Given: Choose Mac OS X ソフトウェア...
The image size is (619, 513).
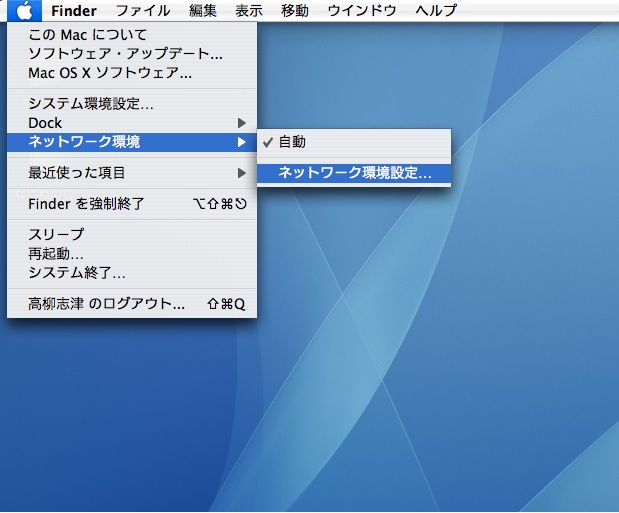Looking at the screenshot, I should (x=132, y=73).
